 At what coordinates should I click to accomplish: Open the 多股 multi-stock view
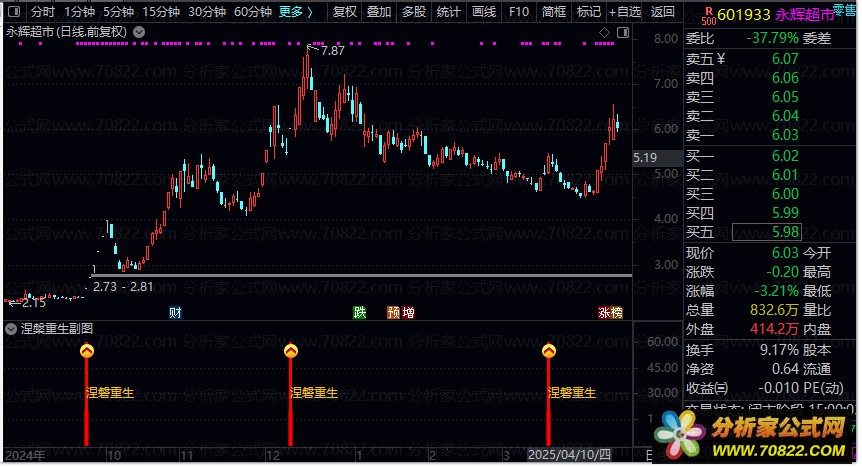(x=413, y=12)
